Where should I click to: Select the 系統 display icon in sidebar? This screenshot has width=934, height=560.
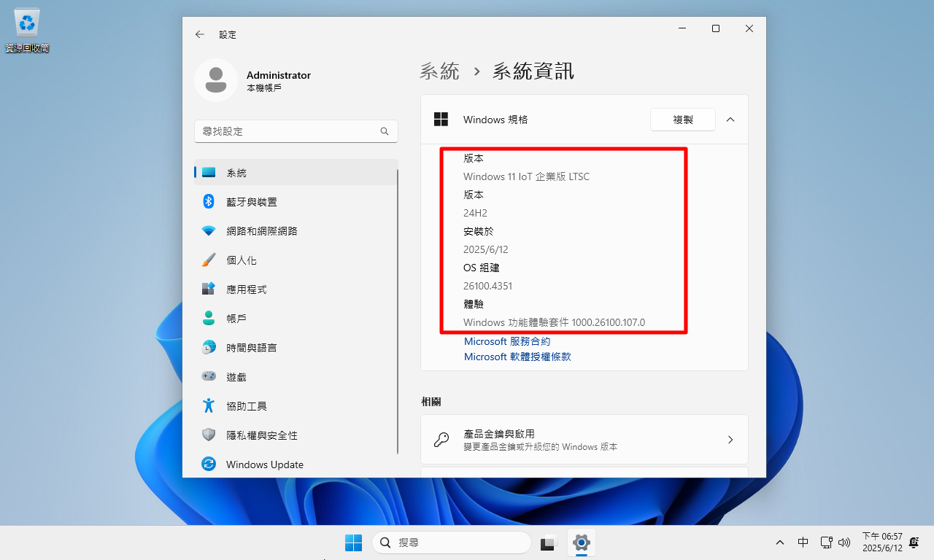[209, 173]
